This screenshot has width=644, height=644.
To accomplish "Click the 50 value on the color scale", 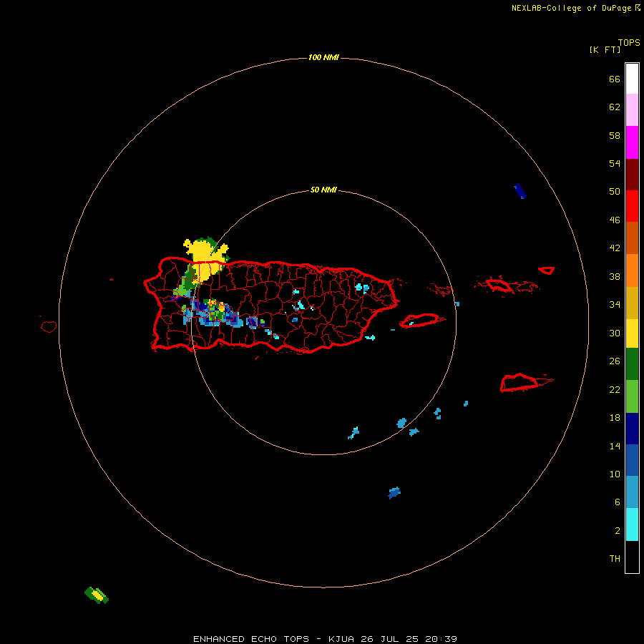I will (x=615, y=192).
